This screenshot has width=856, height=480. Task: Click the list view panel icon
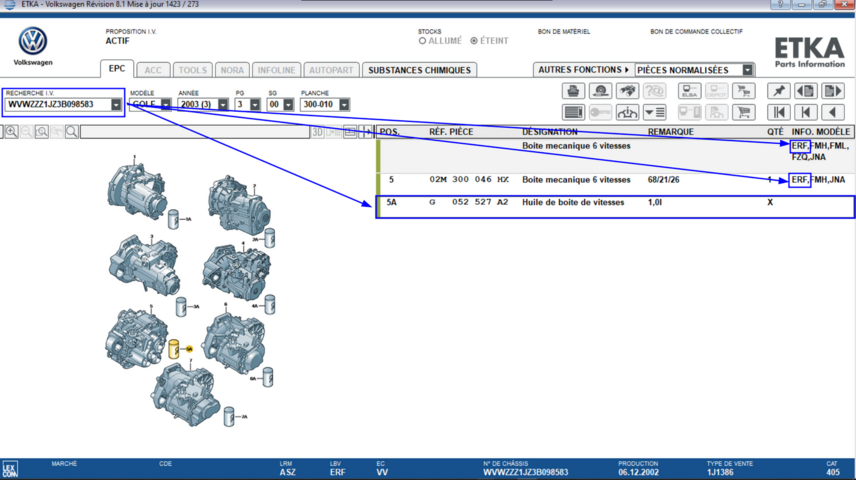(573, 112)
